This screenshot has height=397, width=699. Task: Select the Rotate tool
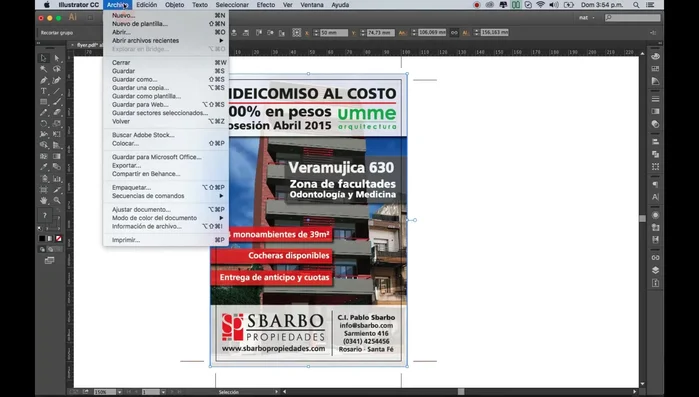pos(43,123)
